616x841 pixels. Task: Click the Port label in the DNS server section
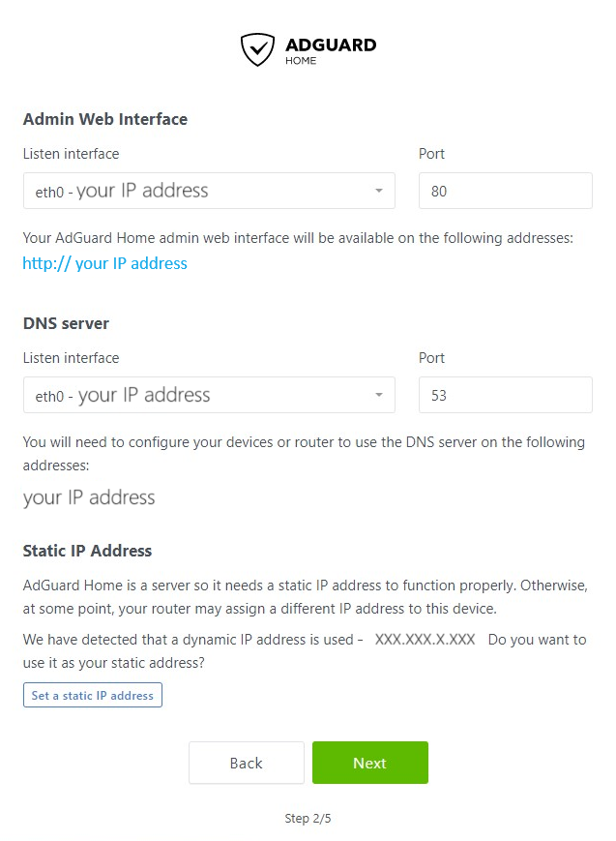[431, 358]
